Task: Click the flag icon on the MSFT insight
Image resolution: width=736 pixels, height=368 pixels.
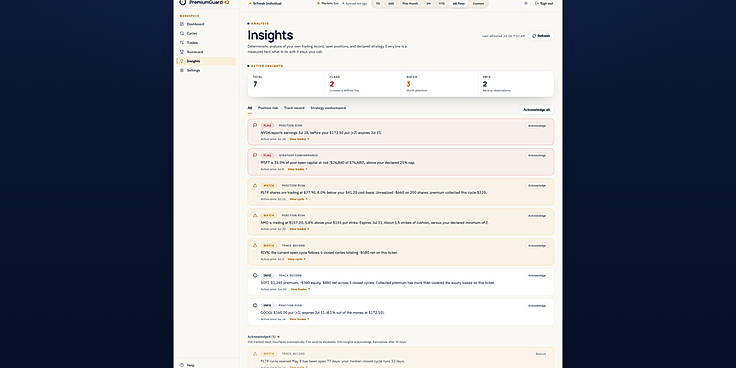Action: [255, 155]
